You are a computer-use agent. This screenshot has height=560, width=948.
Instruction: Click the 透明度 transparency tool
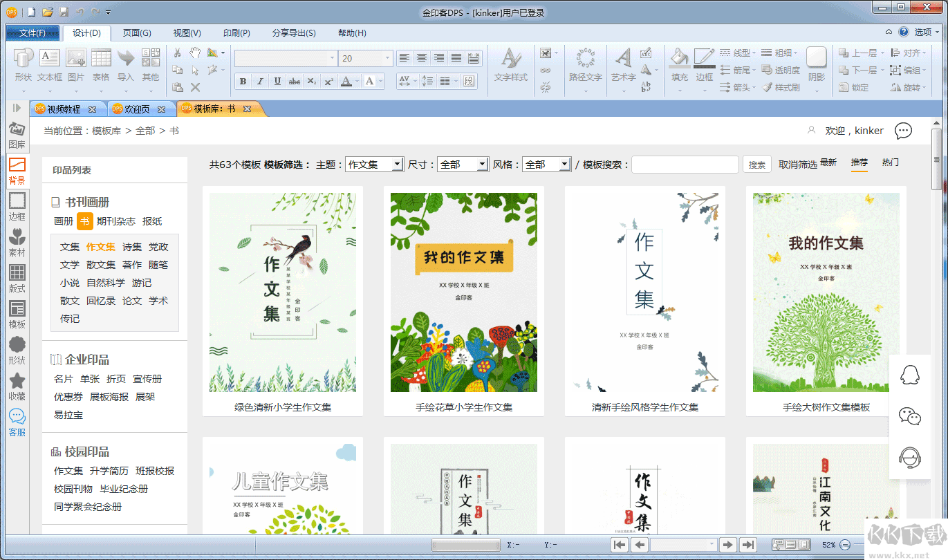(781, 70)
